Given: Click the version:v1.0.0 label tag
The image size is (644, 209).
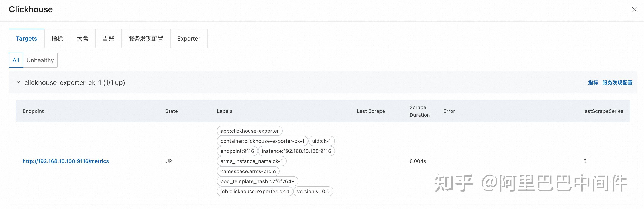Looking at the screenshot, I should pyautogui.click(x=313, y=192).
